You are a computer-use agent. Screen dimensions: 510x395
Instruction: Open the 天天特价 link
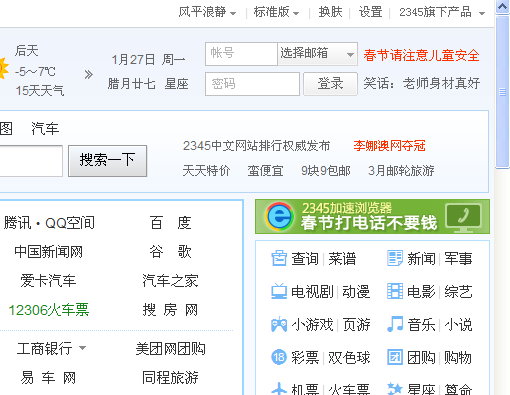point(206,171)
